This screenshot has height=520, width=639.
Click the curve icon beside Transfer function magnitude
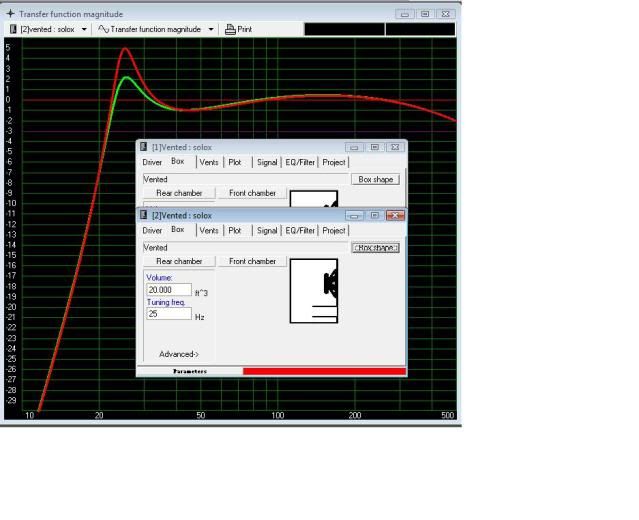pyautogui.click(x=103, y=29)
